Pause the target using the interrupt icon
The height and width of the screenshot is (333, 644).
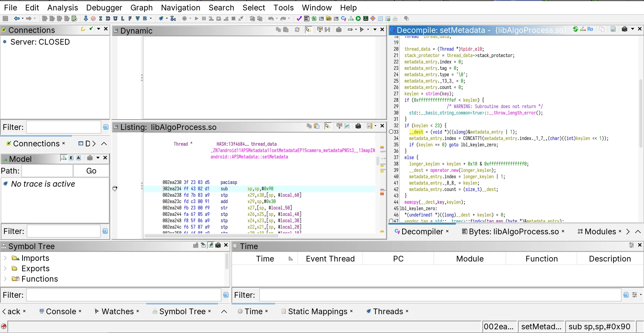tap(204, 18)
